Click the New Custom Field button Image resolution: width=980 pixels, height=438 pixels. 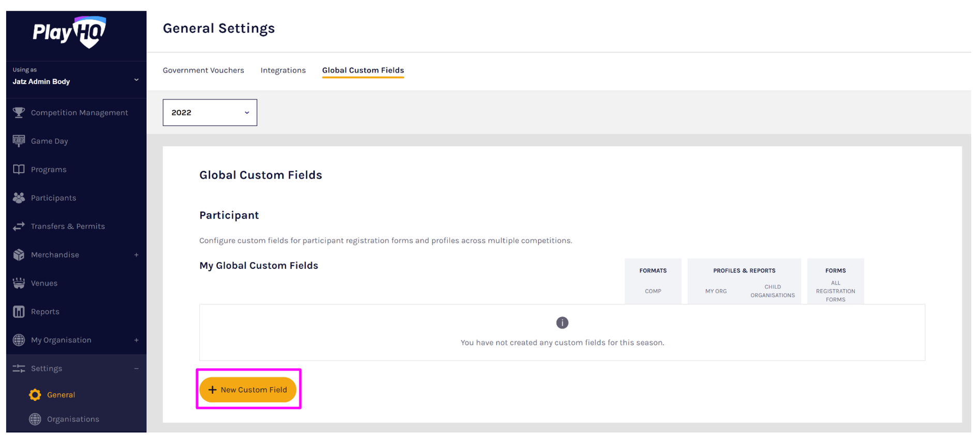(248, 390)
